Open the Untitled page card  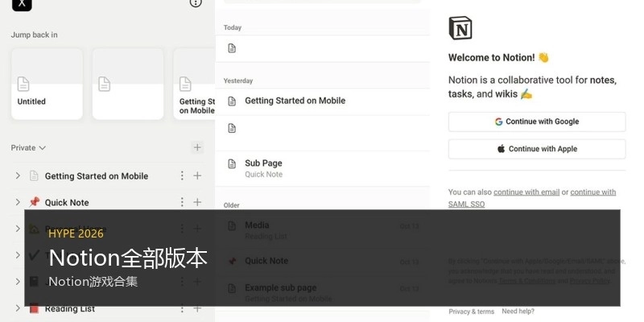pos(47,84)
